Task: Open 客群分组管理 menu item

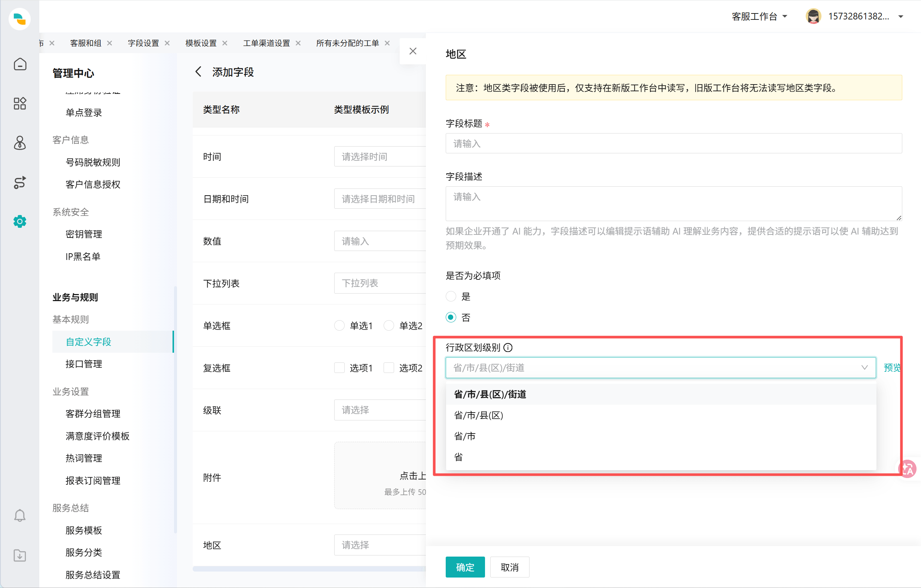Action: pos(93,414)
